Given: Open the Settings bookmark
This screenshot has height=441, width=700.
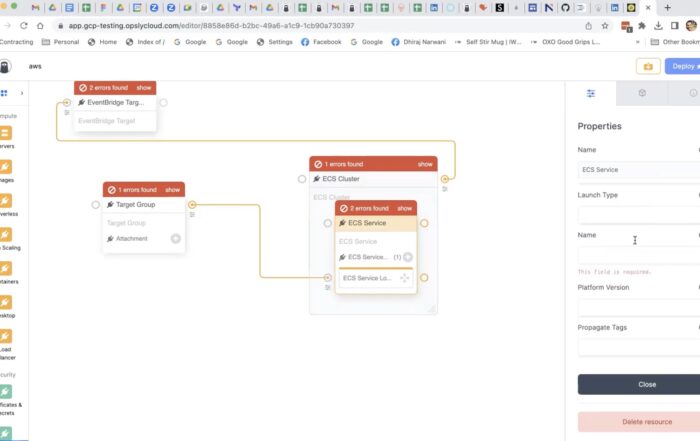Looking at the screenshot, I should [x=275, y=42].
